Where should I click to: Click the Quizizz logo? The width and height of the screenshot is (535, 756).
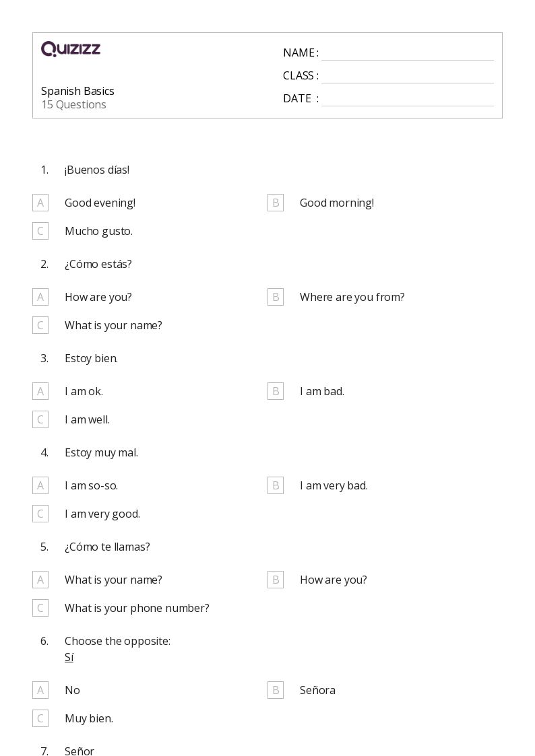pos(71,49)
